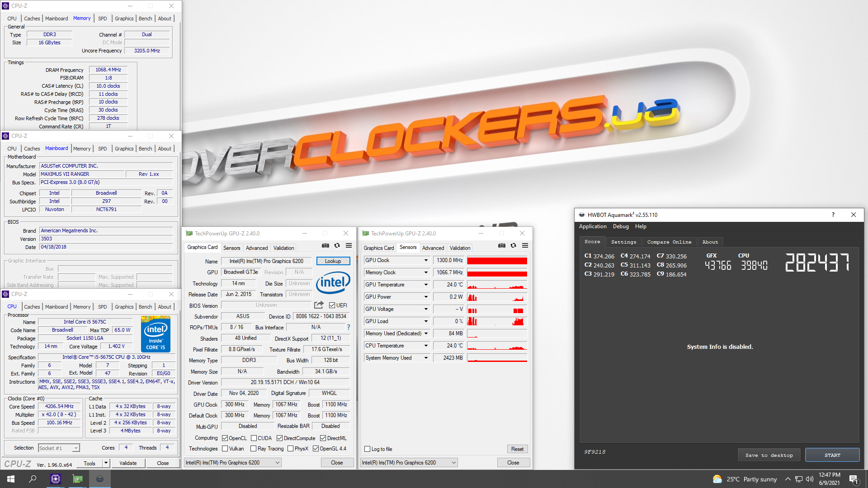Click Close button in left GPU-Z window
Viewport: 868px width, 488px height.
point(337,463)
